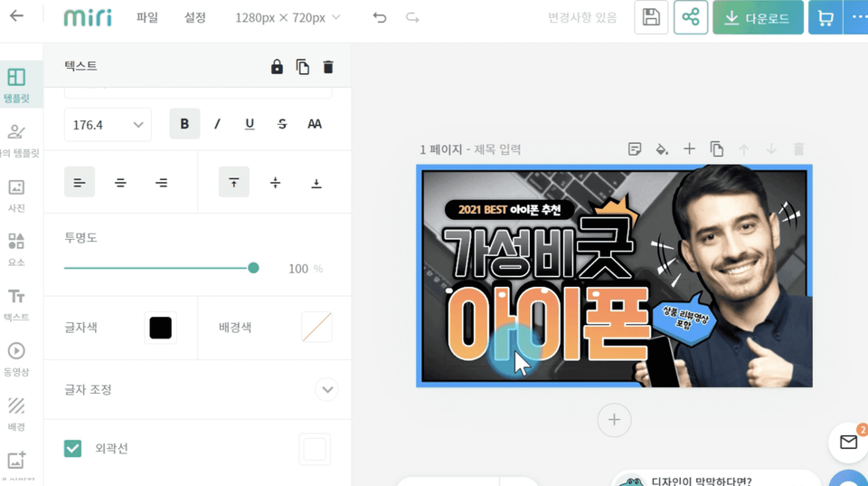Save the design with the floppy disk icon
Screen dimensions: 868x486
tap(651, 18)
